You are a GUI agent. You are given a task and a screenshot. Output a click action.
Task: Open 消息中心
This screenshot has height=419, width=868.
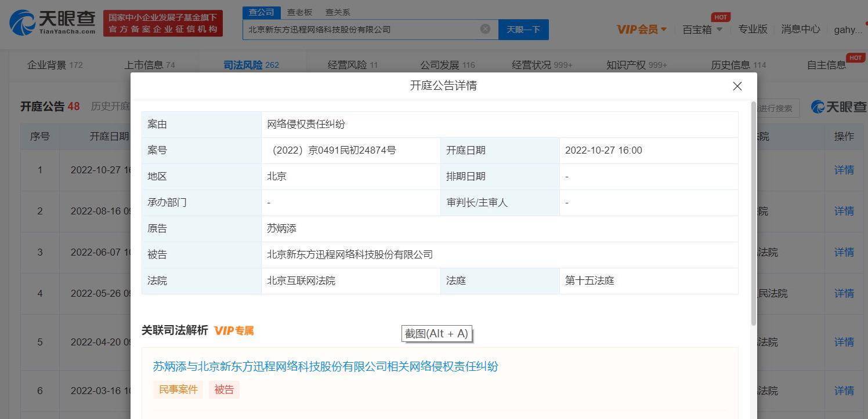(801, 29)
